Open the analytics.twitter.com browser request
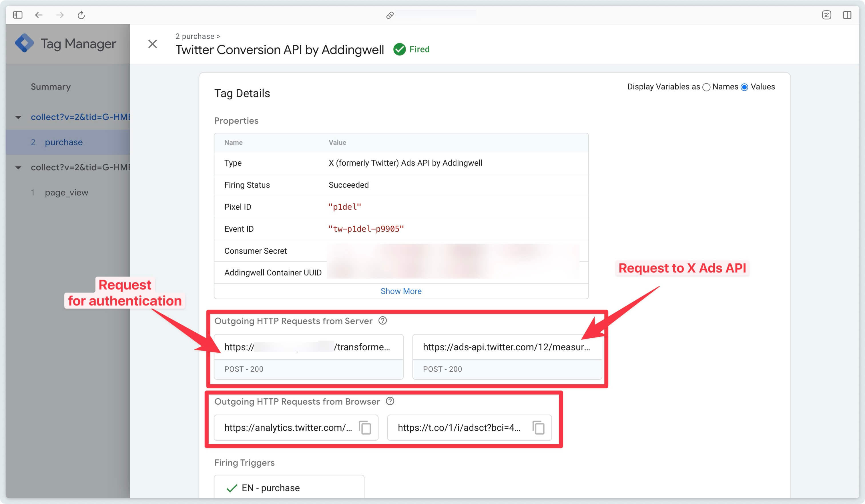 point(296,427)
